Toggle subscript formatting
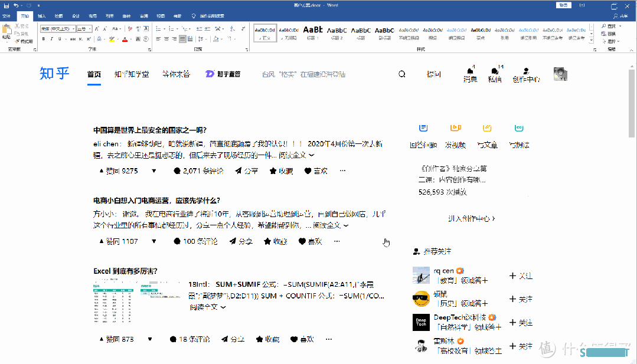637x364 pixels. 80,39
